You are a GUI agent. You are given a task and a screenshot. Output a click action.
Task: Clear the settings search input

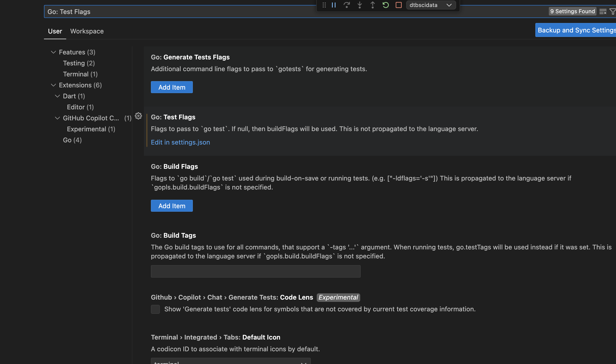coord(603,11)
